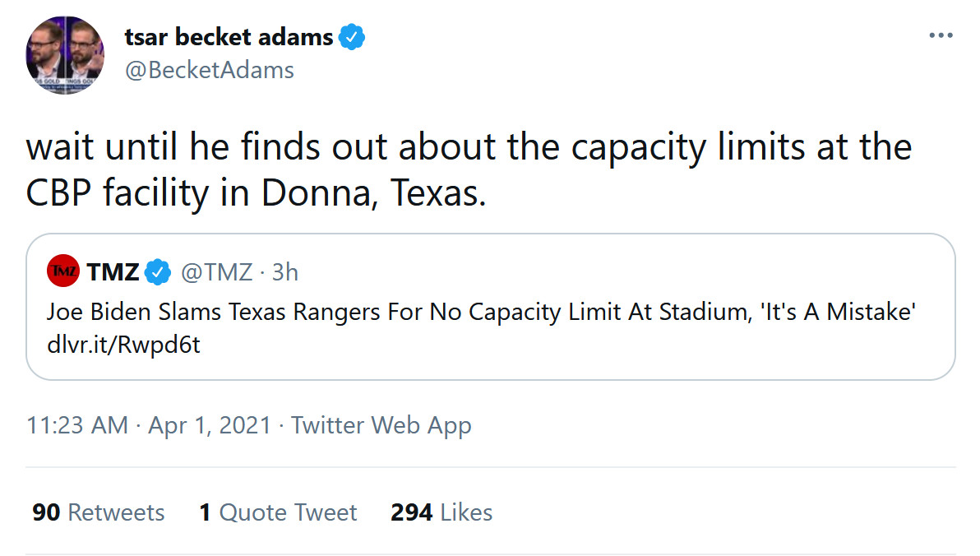Click the Twitter Web App source label
The image size is (980, 556).
click(381, 425)
